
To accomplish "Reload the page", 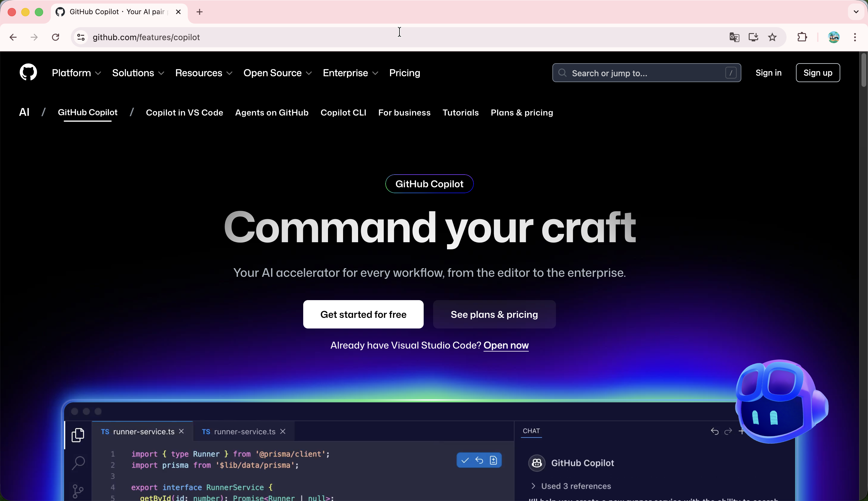I will point(56,37).
